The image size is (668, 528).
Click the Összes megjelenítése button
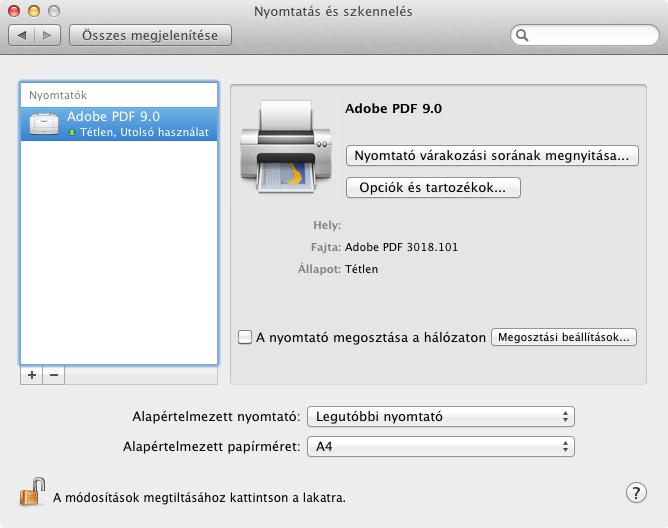[x=150, y=35]
